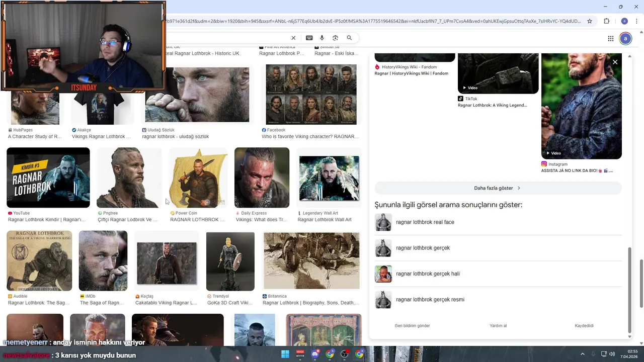Clear the Google search box with the X

[x=293, y=38]
